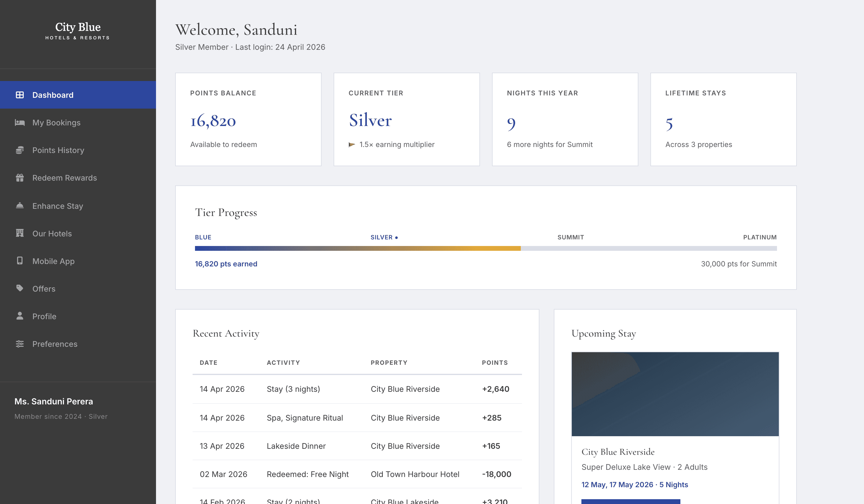Screen dimensions: 864x504
Task: Click the BLUE tier label
Action: (203, 237)
